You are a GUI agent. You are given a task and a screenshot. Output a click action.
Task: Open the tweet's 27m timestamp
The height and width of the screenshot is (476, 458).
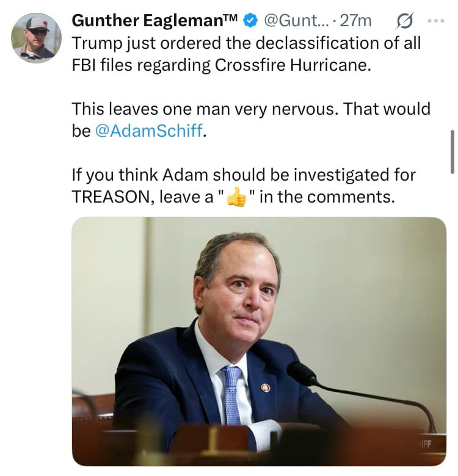pos(355,21)
